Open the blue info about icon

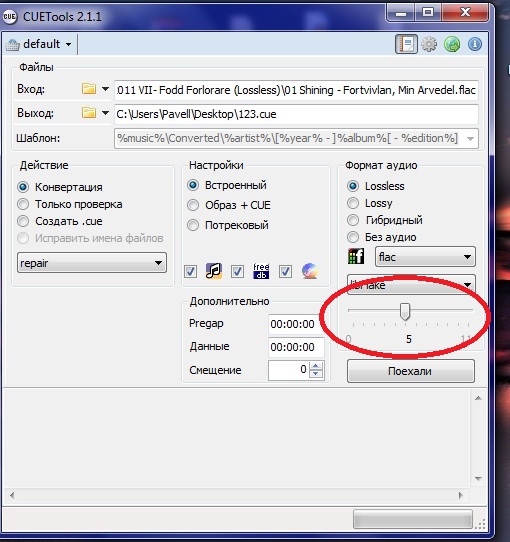coord(475,44)
